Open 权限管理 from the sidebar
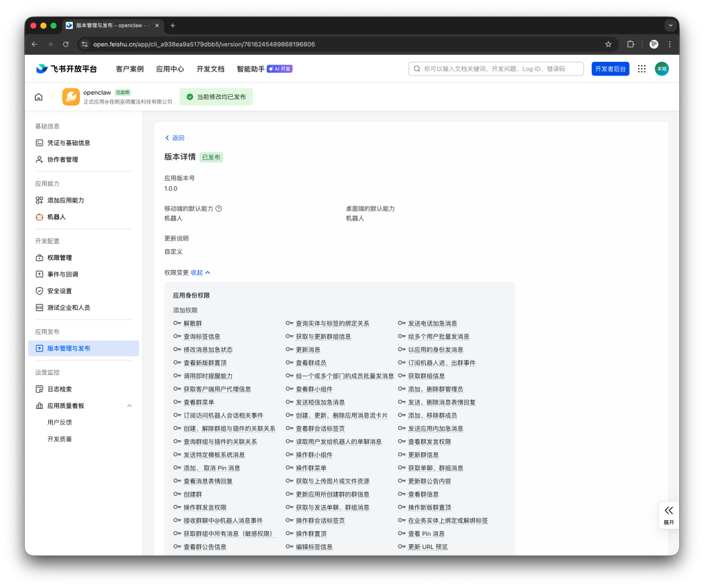The width and height of the screenshot is (704, 588). (x=60, y=258)
